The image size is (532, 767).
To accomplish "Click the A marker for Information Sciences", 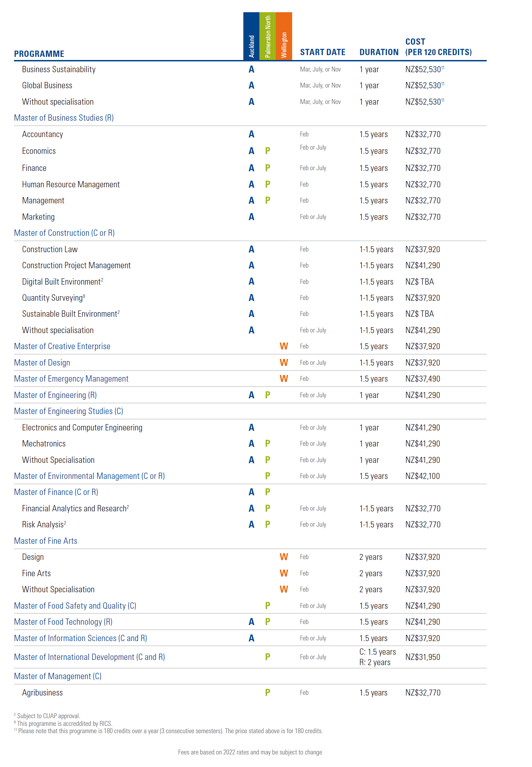I will pyautogui.click(x=251, y=638).
